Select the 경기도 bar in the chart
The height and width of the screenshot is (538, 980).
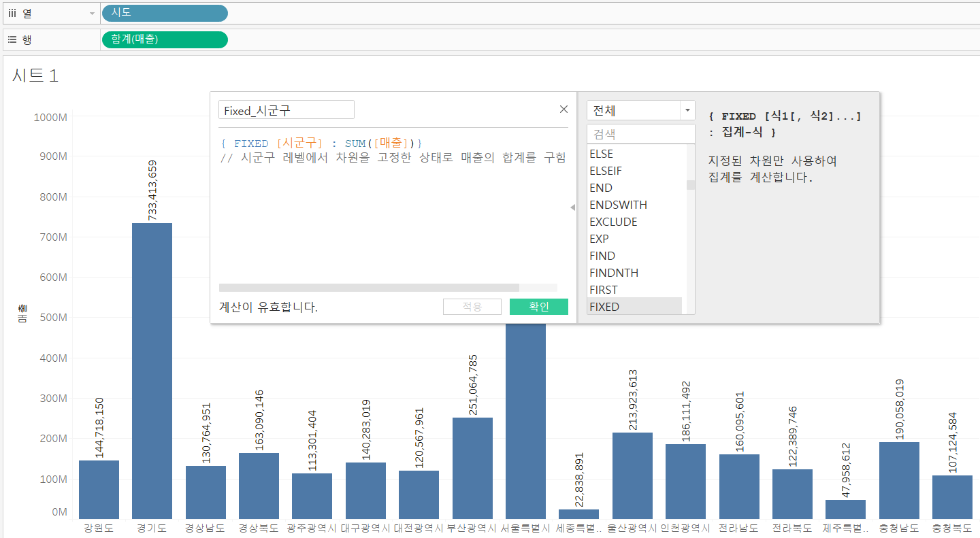(x=152, y=371)
